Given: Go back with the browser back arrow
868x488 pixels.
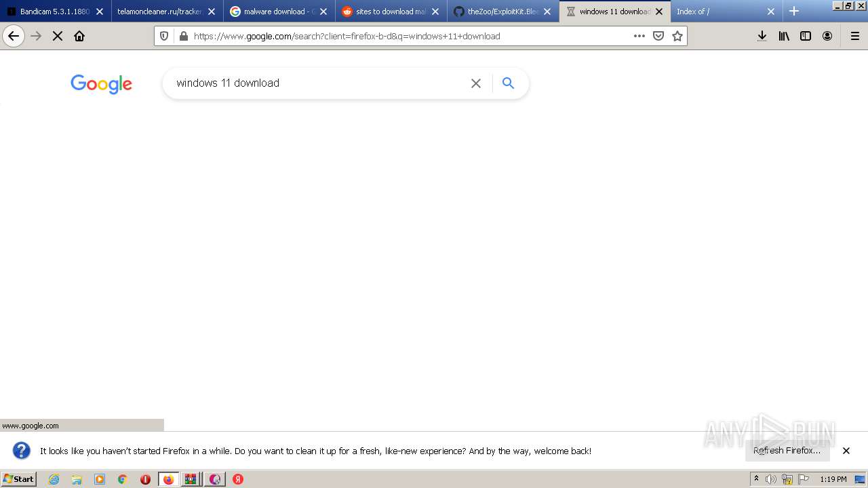Looking at the screenshot, I should (x=14, y=36).
